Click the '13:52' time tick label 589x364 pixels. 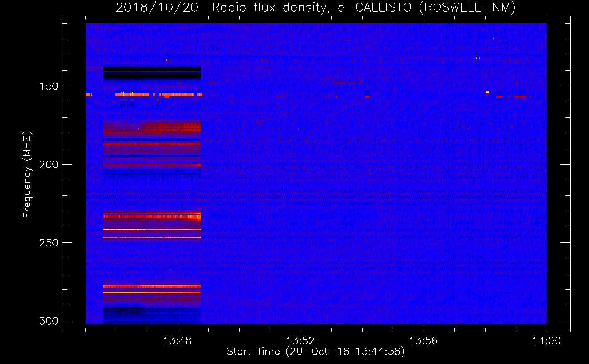pos(300,341)
